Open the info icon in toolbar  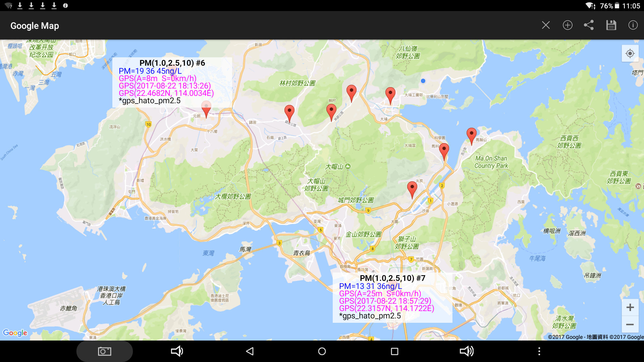633,25
